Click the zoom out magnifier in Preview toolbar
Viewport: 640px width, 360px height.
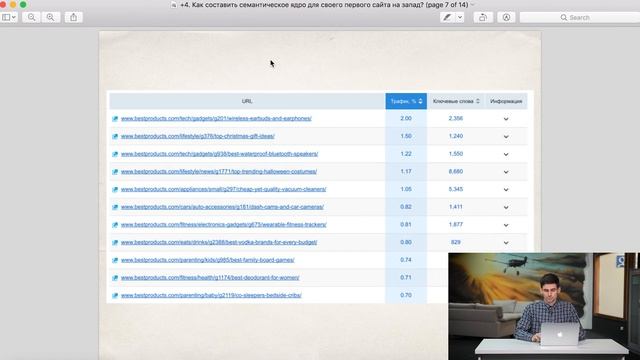(31, 17)
